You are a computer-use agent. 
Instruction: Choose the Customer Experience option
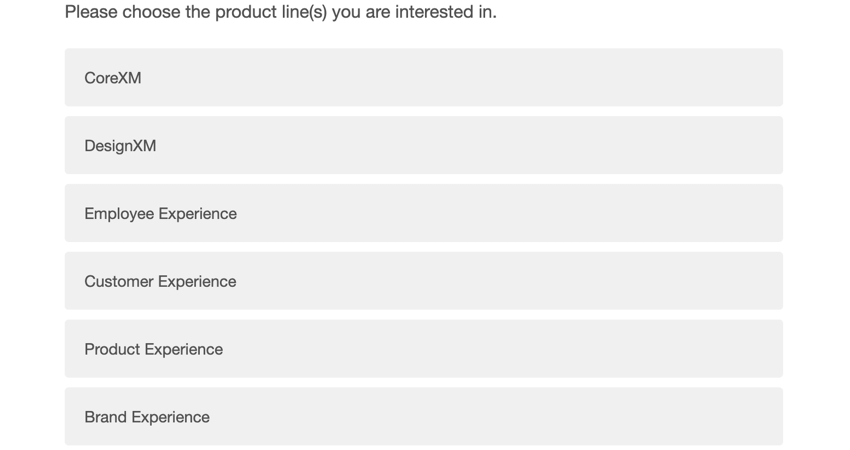423,281
